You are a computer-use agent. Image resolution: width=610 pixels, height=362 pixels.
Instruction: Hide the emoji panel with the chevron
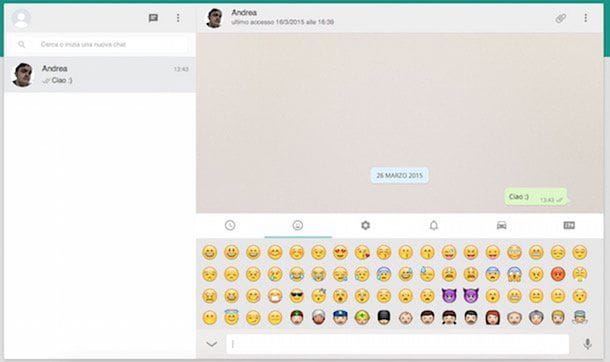click(x=212, y=344)
